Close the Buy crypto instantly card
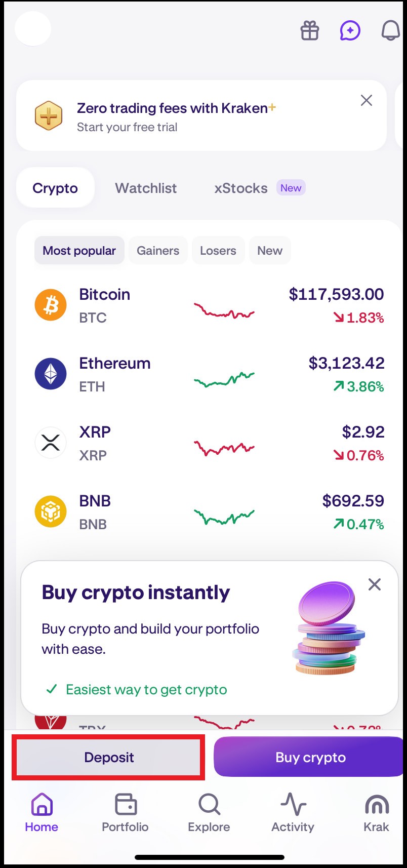The height and width of the screenshot is (868, 407). 375,584
